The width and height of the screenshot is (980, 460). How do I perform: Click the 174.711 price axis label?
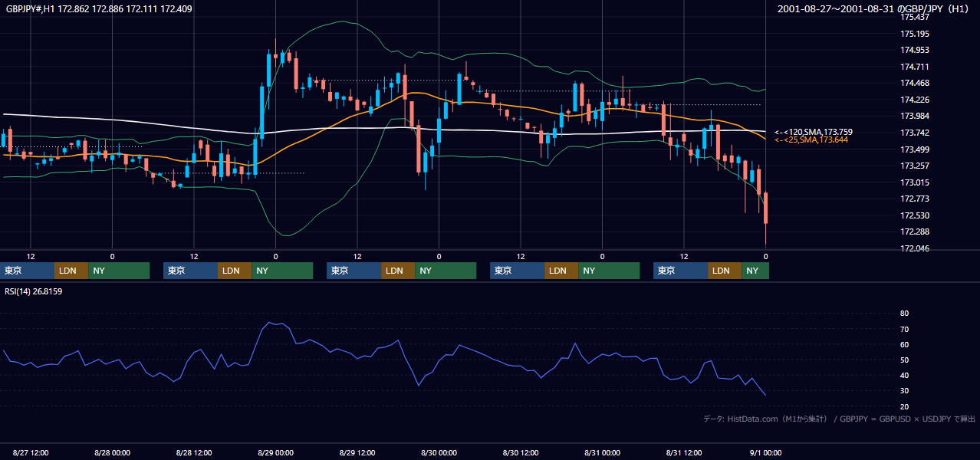pos(915,67)
